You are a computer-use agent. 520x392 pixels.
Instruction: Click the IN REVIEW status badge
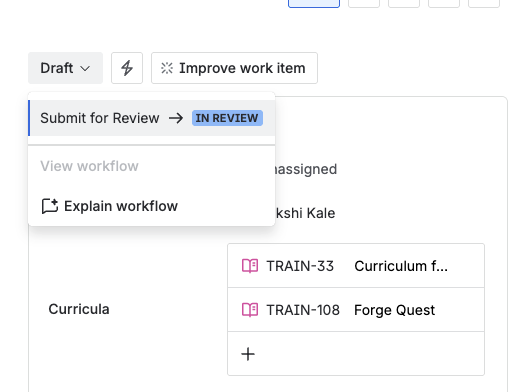tap(227, 118)
